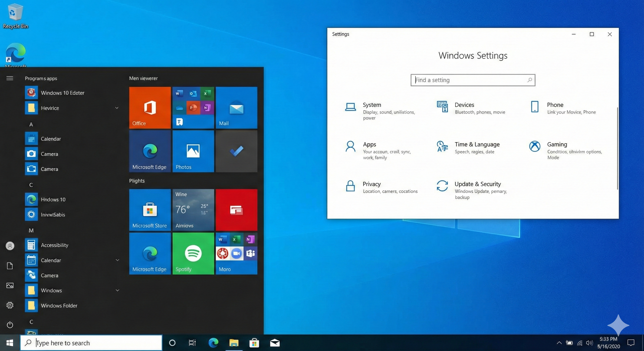Click the Office tile
Screen dimensions: 644x351
pos(150,107)
